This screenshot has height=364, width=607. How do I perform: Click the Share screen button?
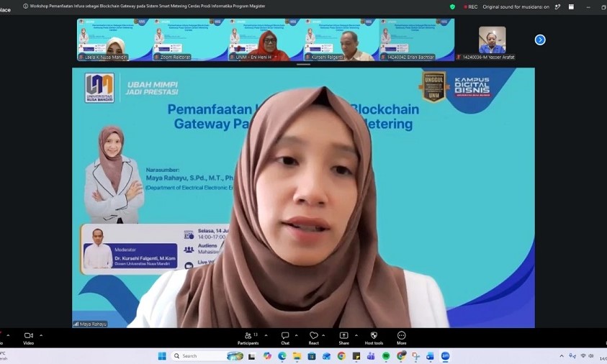[x=343, y=337]
